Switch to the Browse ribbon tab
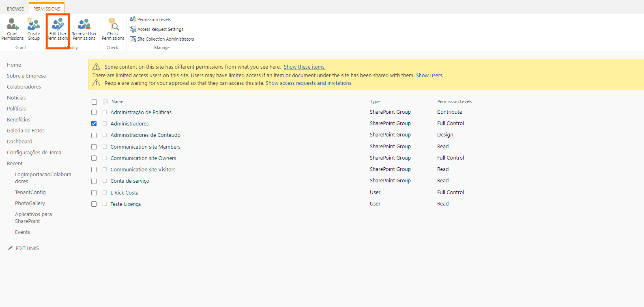Viewport: 644px width, 307px height. [x=15, y=9]
